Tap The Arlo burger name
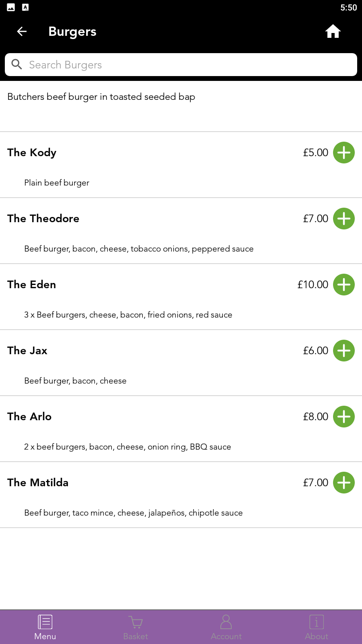 (x=29, y=417)
